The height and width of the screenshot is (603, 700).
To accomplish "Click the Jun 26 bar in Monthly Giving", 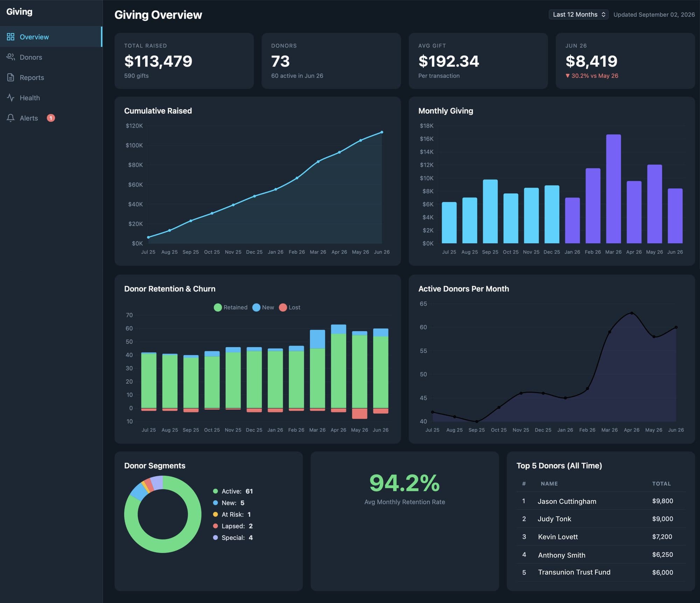I will click(x=675, y=216).
